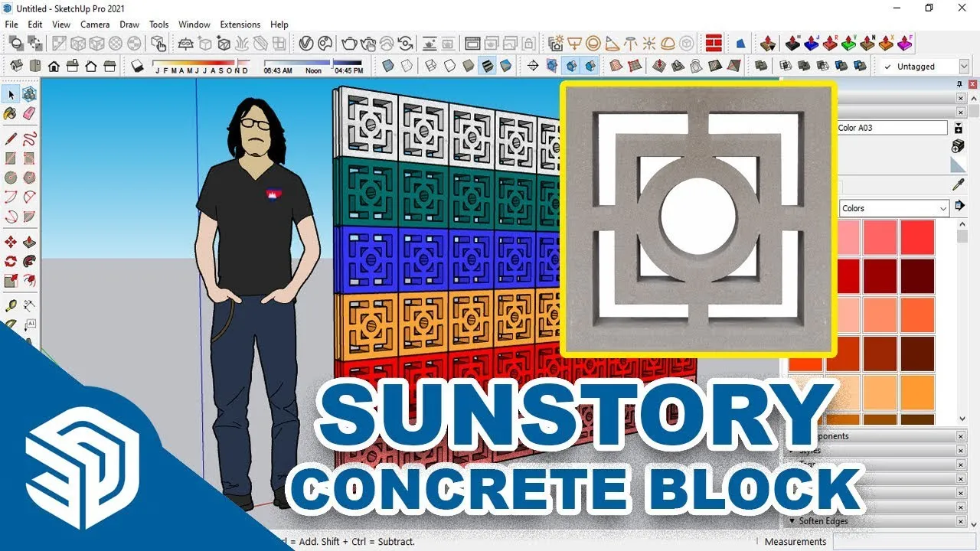Click the Color A03 name field
Screen dimensions: 980x551
click(891, 128)
